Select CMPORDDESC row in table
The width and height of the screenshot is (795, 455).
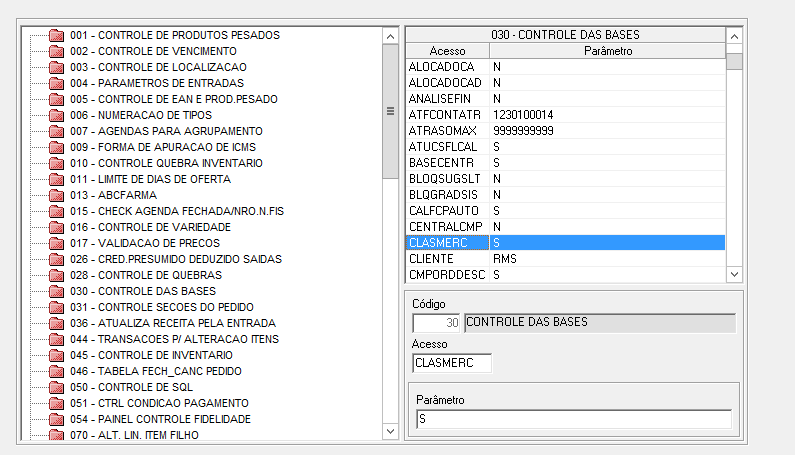pyautogui.click(x=565, y=275)
